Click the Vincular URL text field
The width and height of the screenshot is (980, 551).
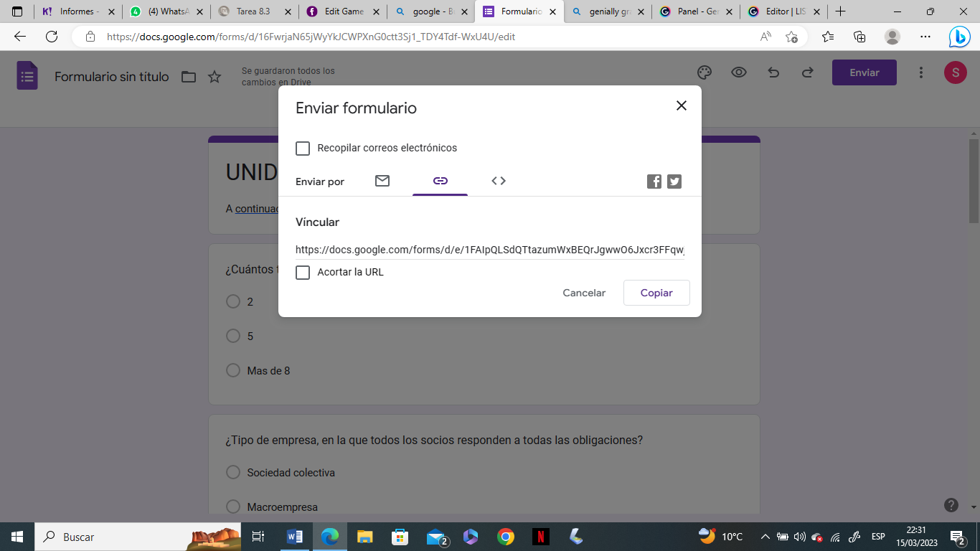click(x=490, y=250)
